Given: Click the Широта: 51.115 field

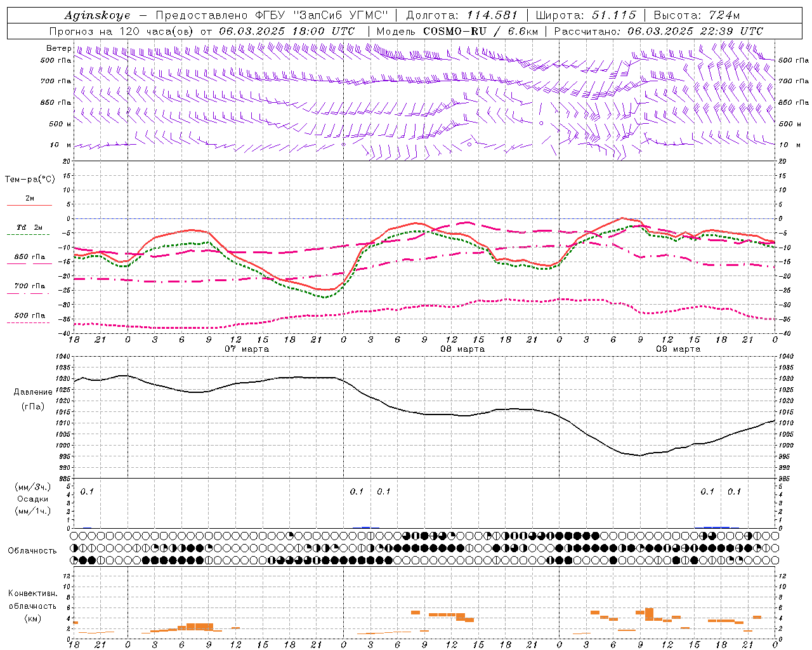Looking at the screenshot, I should 586,15.
